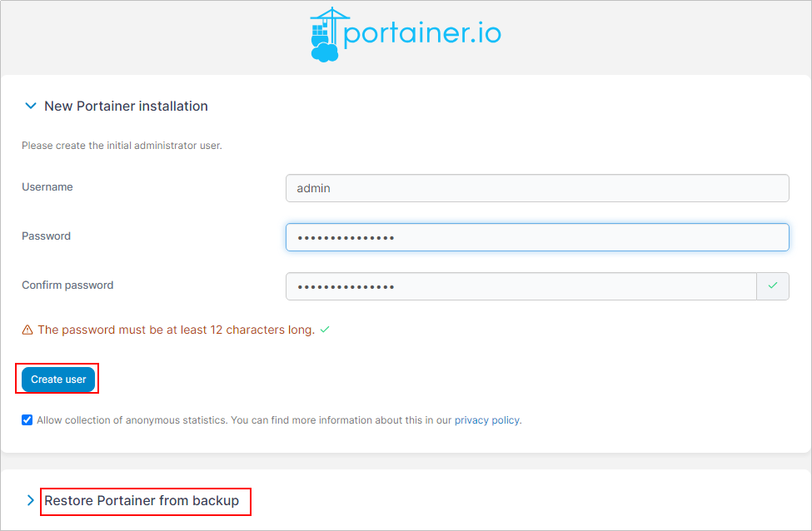Click the warning triangle icon

[x=27, y=330]
